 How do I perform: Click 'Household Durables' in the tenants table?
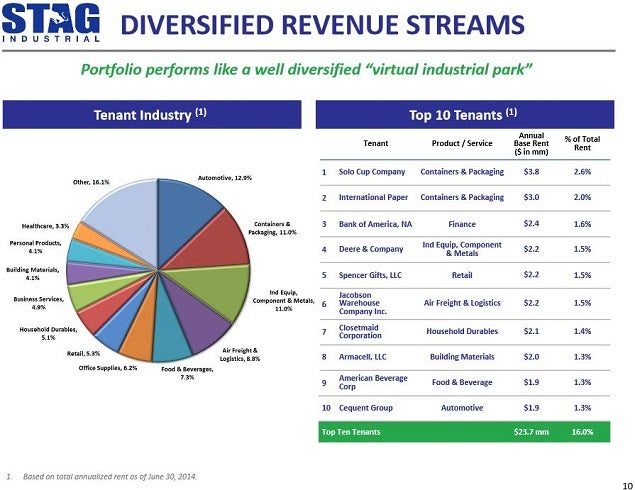(462, 331)
